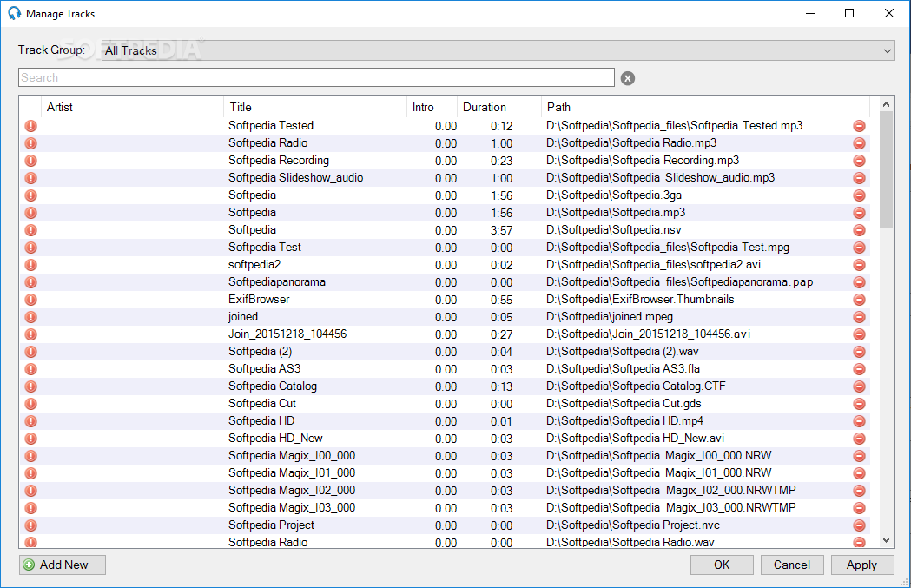This screenshot has height=588, width=911.
Task: Click the Magix_I00_000.NRW path
Action: (659, 456)
